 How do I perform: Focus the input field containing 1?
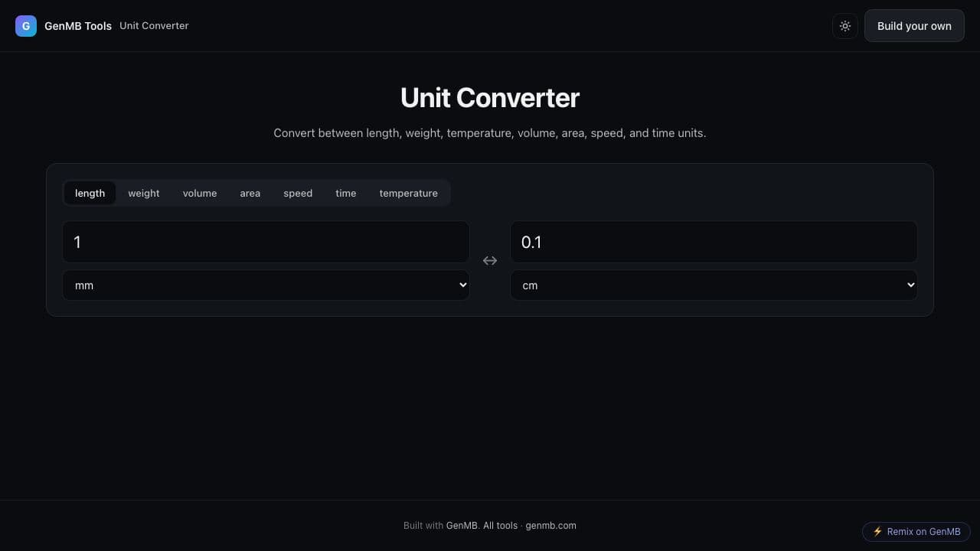pos(266,242)
